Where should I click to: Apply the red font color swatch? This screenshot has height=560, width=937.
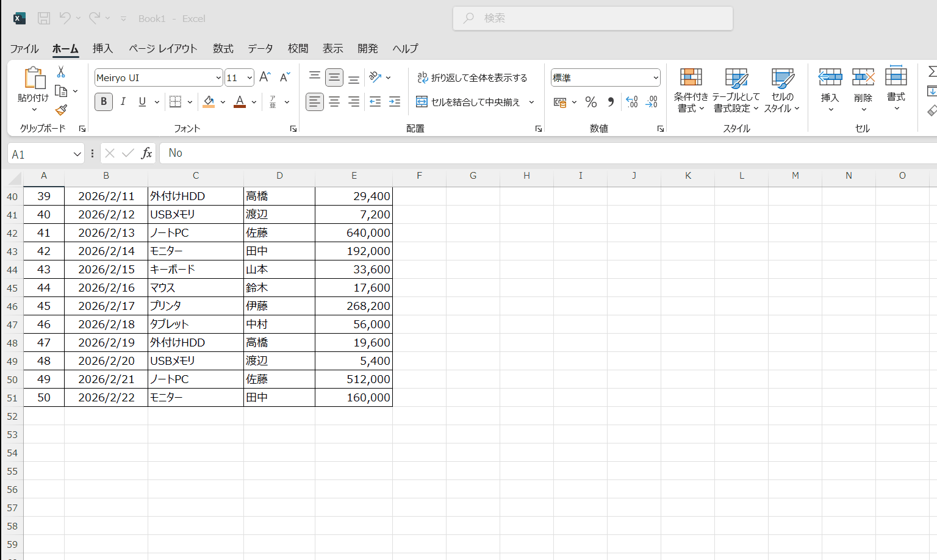[x=240, y=102]
